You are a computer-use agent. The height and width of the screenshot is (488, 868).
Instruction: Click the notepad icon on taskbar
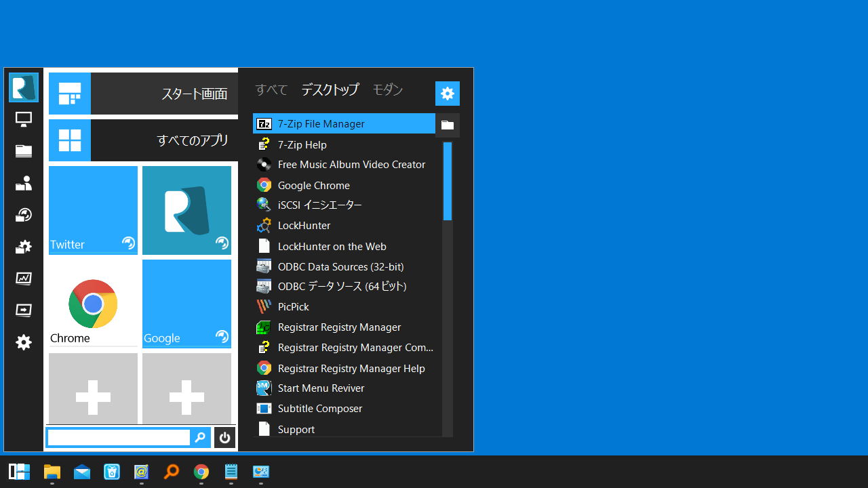231,472
